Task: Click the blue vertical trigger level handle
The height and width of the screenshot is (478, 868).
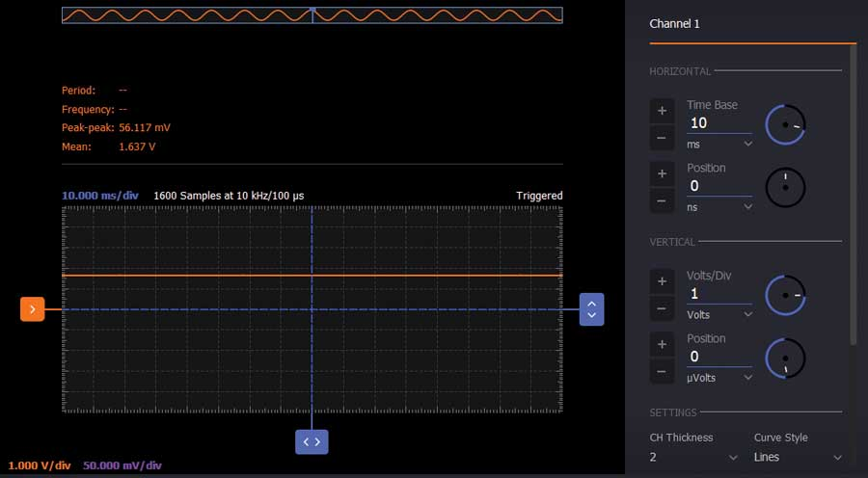Action: pyautogui.click(x=591, y=309)
